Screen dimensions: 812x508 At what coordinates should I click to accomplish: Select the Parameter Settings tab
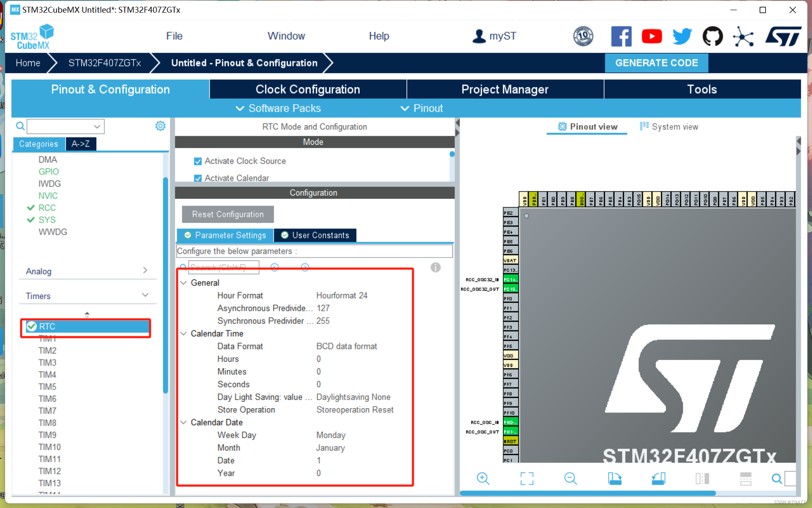[225, 235]
